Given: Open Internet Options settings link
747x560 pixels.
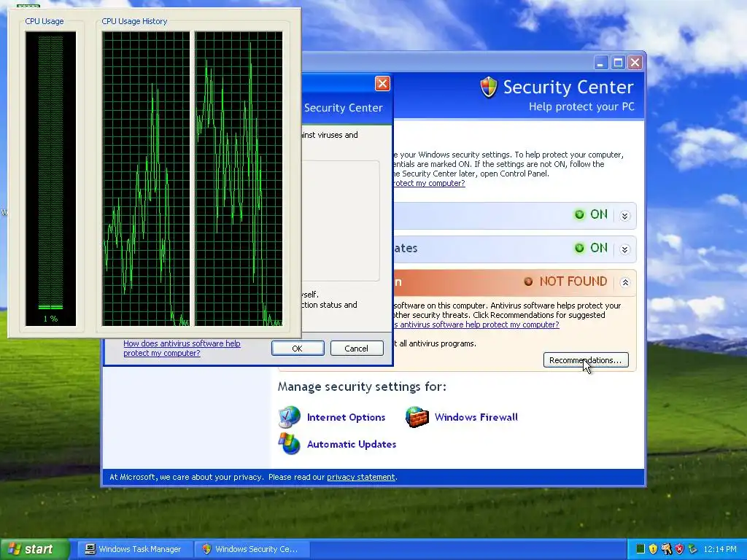Looking at the screenshot, I should [346, 417].
